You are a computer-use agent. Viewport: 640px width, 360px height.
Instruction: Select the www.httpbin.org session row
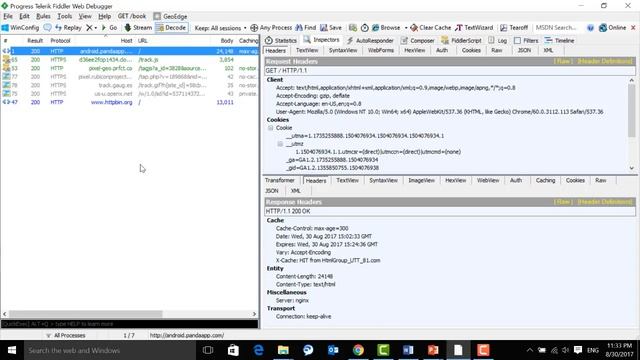click(129, 102)
